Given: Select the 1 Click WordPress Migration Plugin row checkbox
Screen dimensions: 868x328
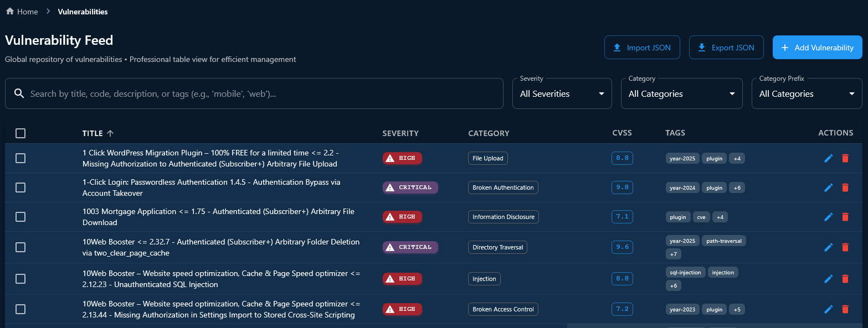Looking at the screenshot, I should [20, 158].
